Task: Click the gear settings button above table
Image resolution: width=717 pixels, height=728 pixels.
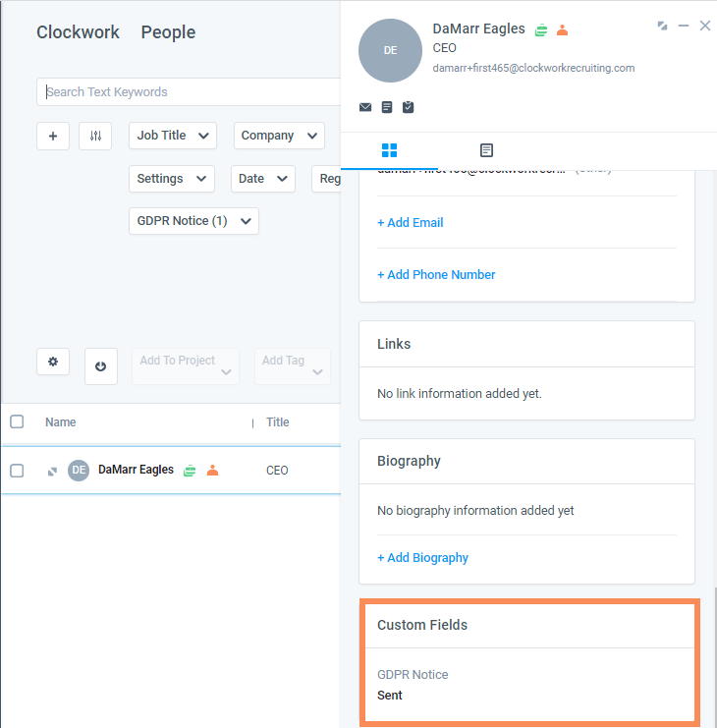Action: 53,362
